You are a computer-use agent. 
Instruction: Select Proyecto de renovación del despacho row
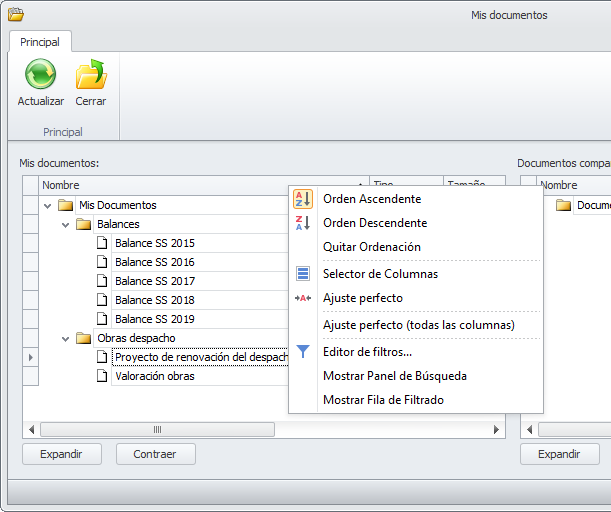(200, 357)
